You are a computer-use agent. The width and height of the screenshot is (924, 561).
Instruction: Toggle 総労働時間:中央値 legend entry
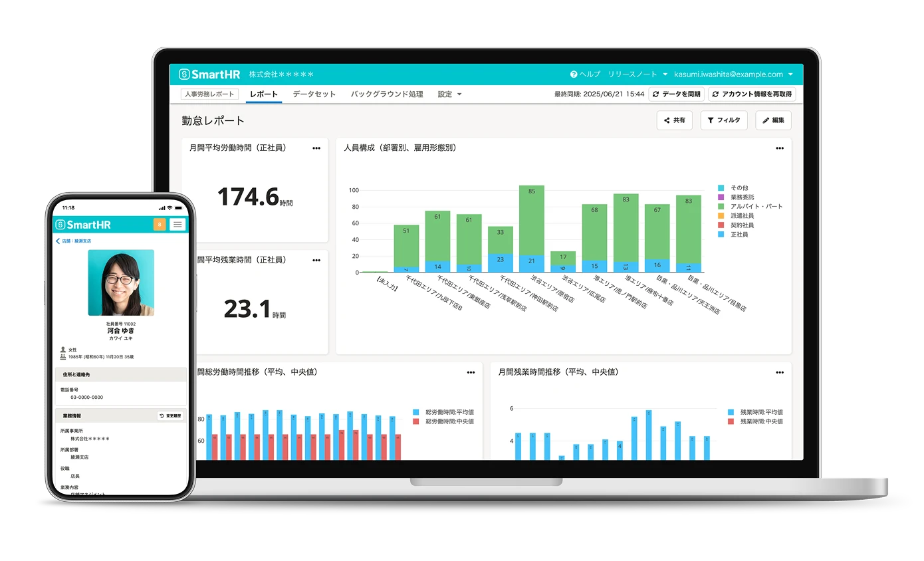443,421
